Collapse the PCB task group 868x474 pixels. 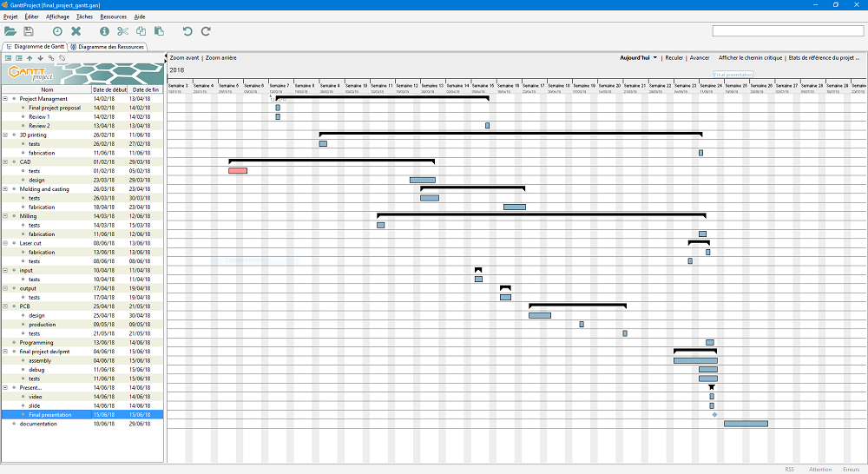pos(5,306)
